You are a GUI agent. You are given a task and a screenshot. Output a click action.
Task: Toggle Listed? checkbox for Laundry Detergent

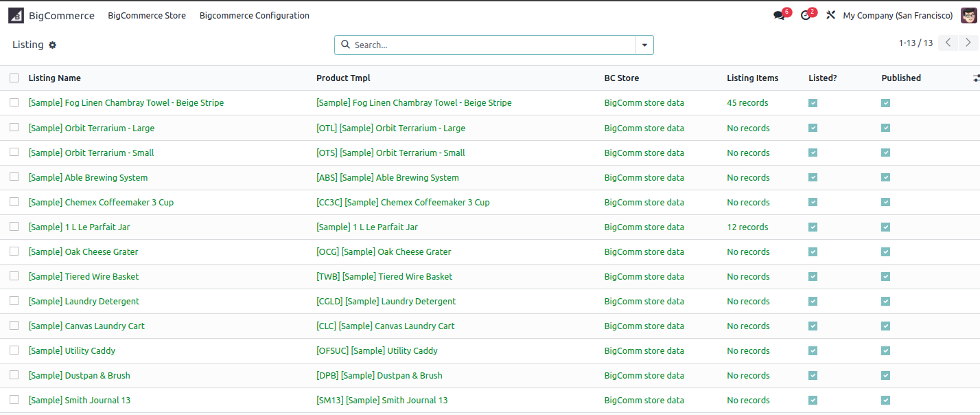[813, 301]
